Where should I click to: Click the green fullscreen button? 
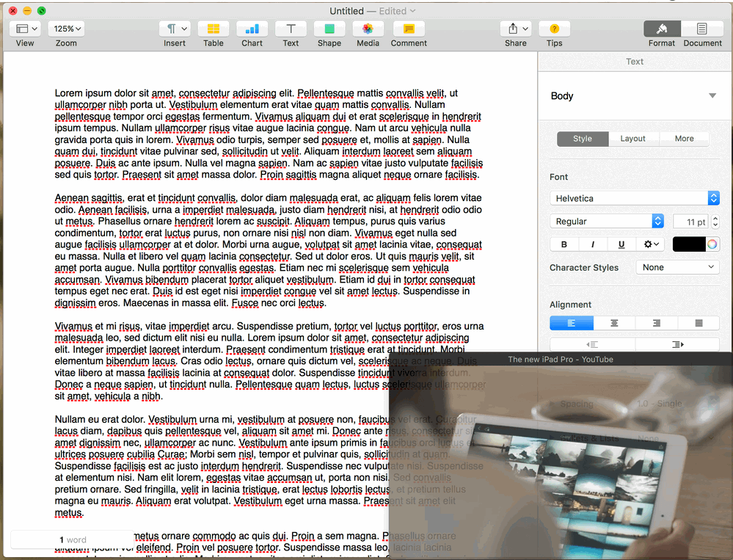(42, 10)
